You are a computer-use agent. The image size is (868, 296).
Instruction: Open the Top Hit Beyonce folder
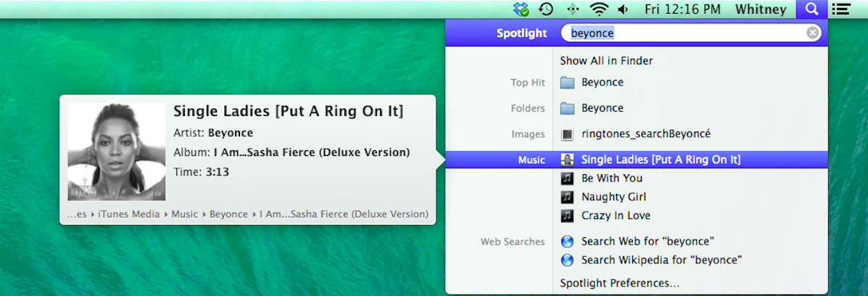click(x=602, y=83)
